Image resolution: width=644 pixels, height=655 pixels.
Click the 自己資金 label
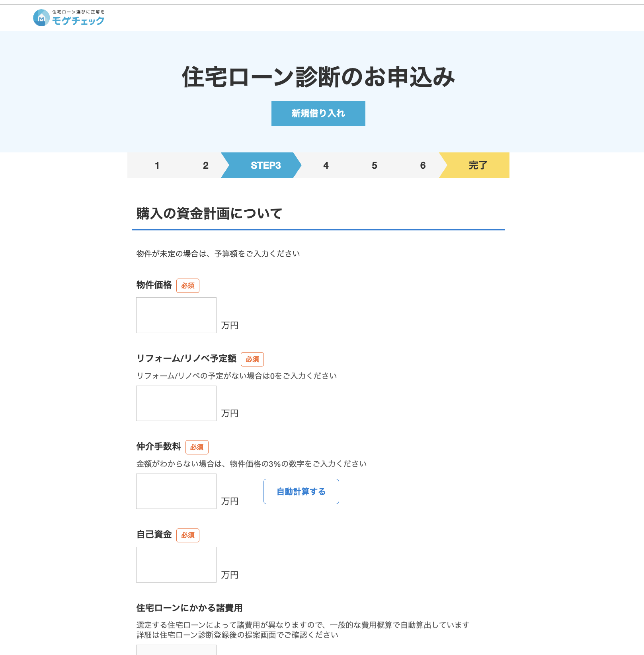tap(154, 534)
